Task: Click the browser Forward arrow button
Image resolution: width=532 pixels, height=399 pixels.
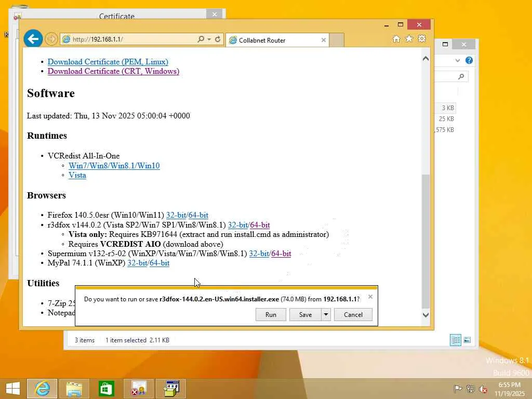Action: [51, 39]
